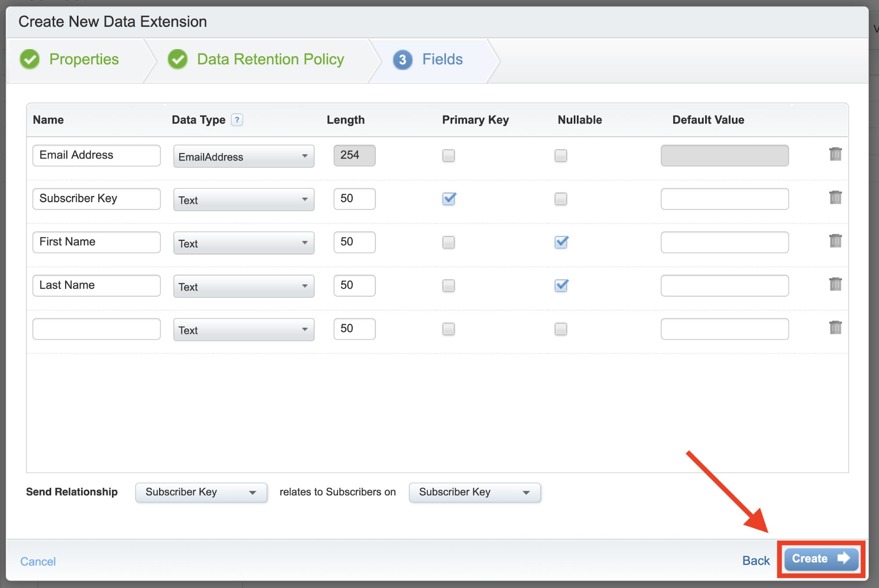Open the blank row's data type dropdown
This screenshot has height=588, width=879.
(244, 330)
